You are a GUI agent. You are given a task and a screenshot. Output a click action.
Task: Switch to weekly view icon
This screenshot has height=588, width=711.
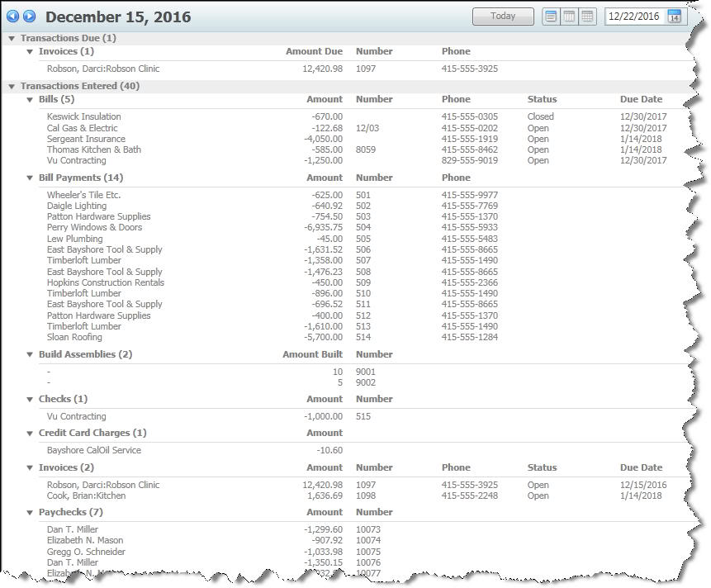[x=569, y=17]
